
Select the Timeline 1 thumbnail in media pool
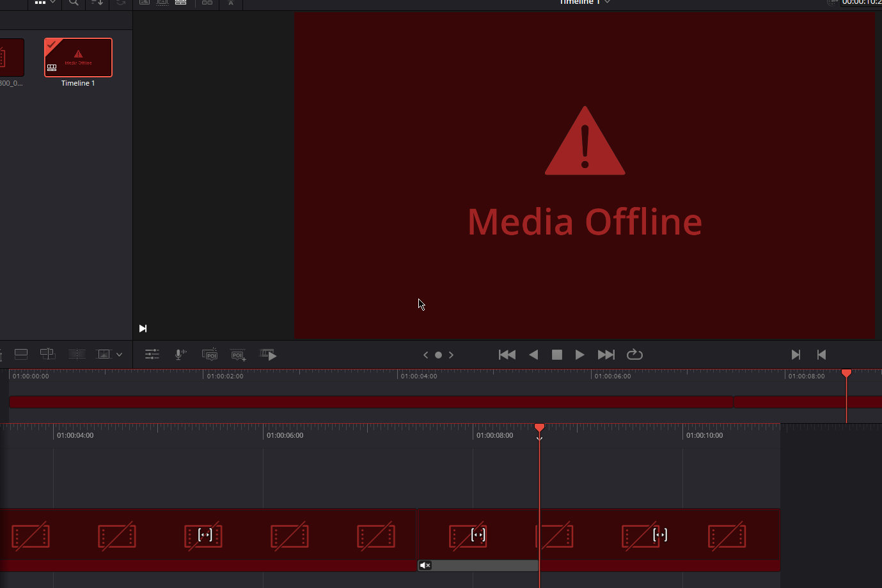(78, 58)
